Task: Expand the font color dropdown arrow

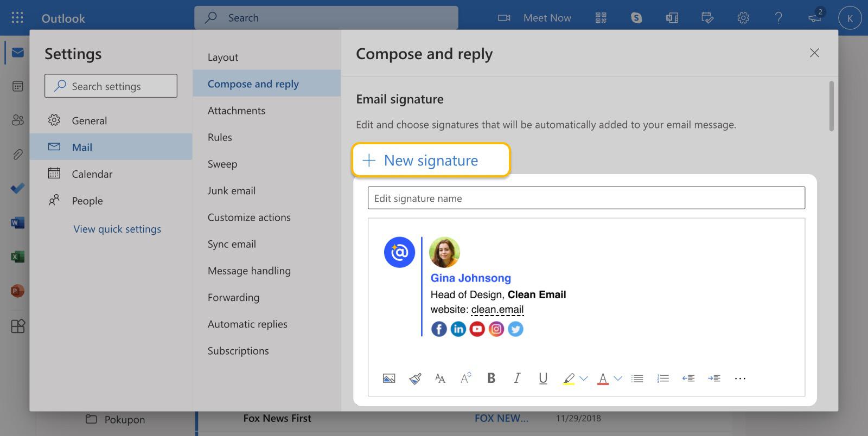Action: (618, 379)
